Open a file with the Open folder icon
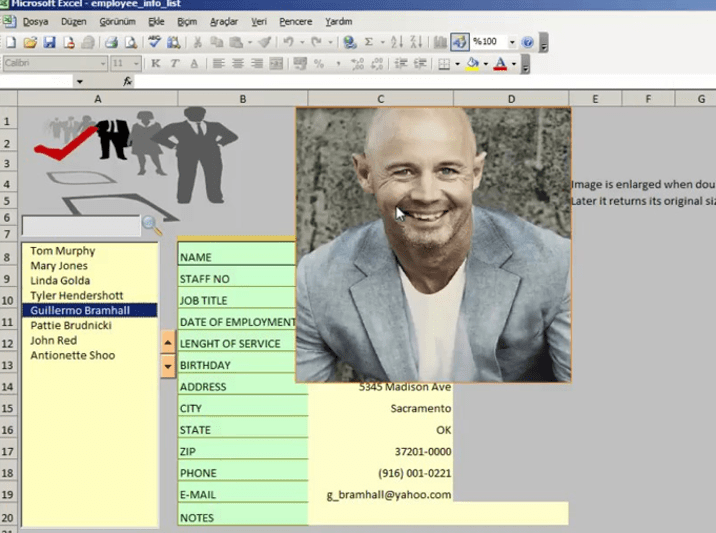 pyautogui.click(x=30, y=42)
